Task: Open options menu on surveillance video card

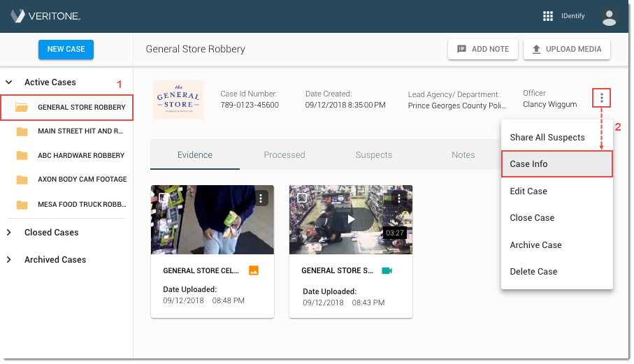Action: click(x=398, y=198)
